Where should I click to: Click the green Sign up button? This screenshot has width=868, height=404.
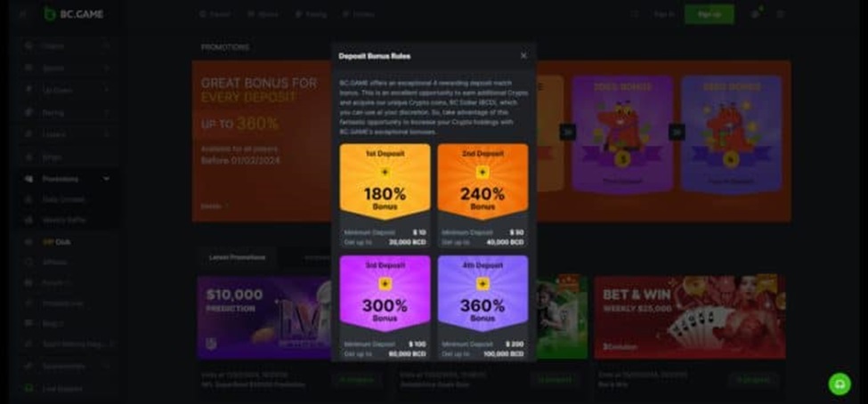710,14
